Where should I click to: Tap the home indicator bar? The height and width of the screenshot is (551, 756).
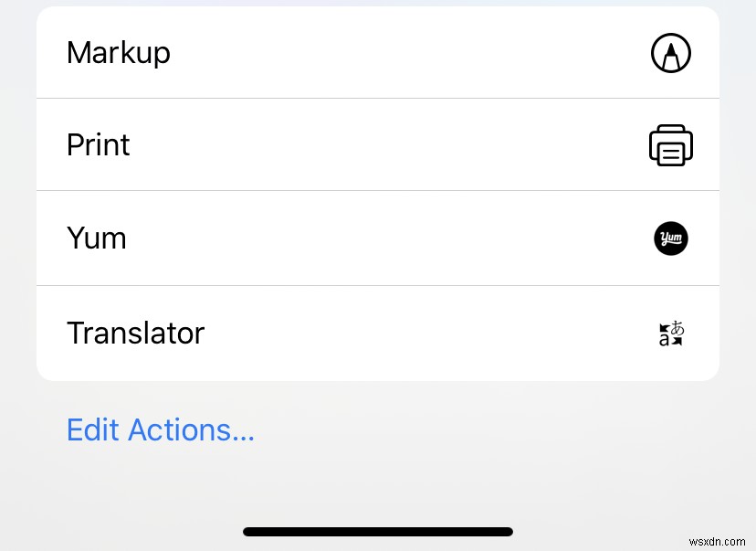378,531
